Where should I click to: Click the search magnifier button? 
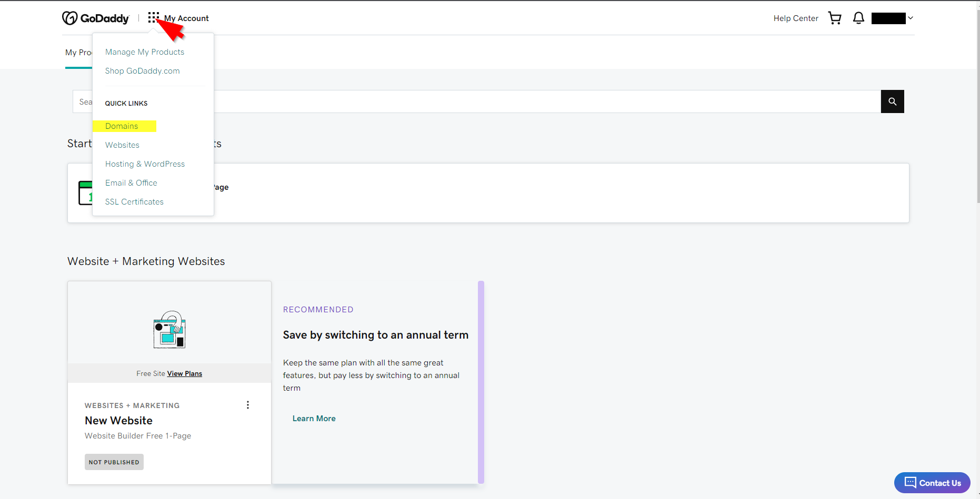pyautogui.click(x=892, y=101)
